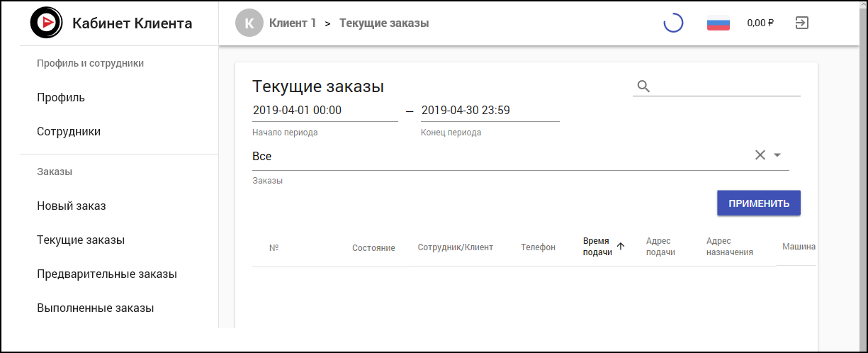868x353 pixels.
Task: Click into the search text field
Action: point(726,86)
